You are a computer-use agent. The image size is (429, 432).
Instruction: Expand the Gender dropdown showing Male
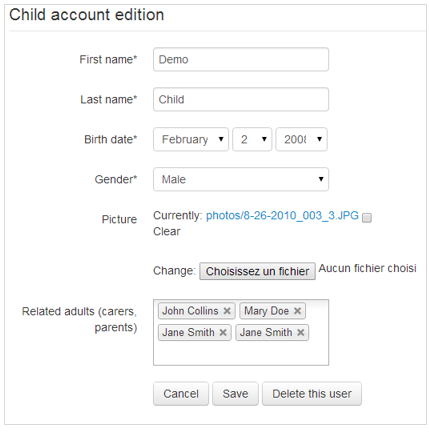[x=241, y=179]
